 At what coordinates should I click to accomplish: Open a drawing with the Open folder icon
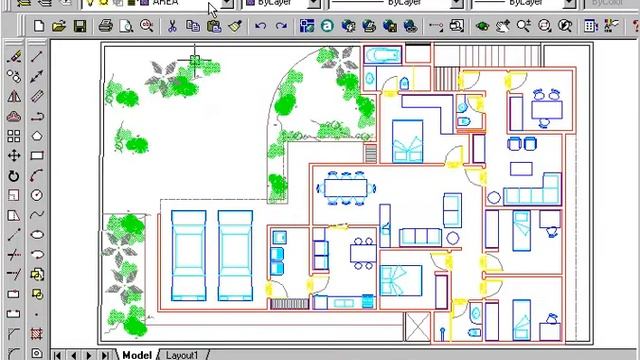[59, 26]
